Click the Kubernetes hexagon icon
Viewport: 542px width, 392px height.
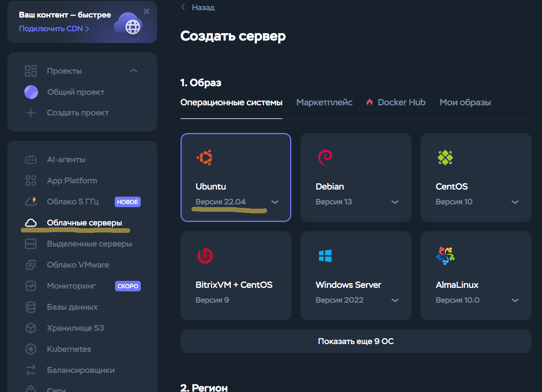[x=31, y=349]
